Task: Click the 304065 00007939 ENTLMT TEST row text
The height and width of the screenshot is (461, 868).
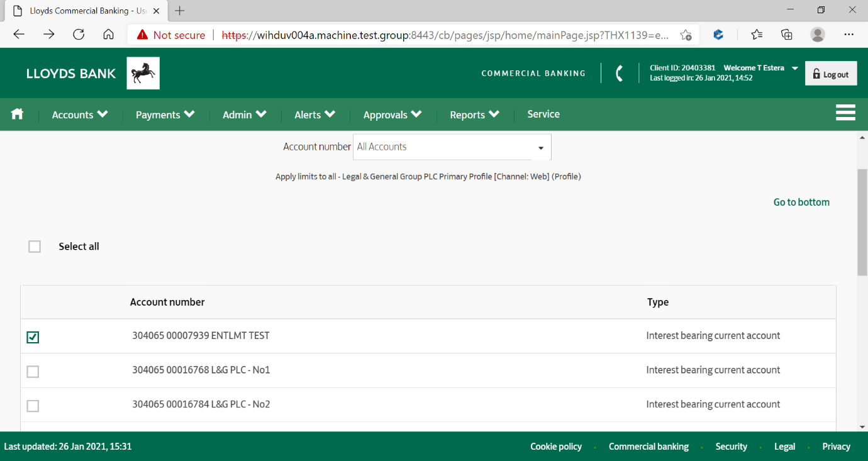Action: pyautogui.click(x=201, y=336)
